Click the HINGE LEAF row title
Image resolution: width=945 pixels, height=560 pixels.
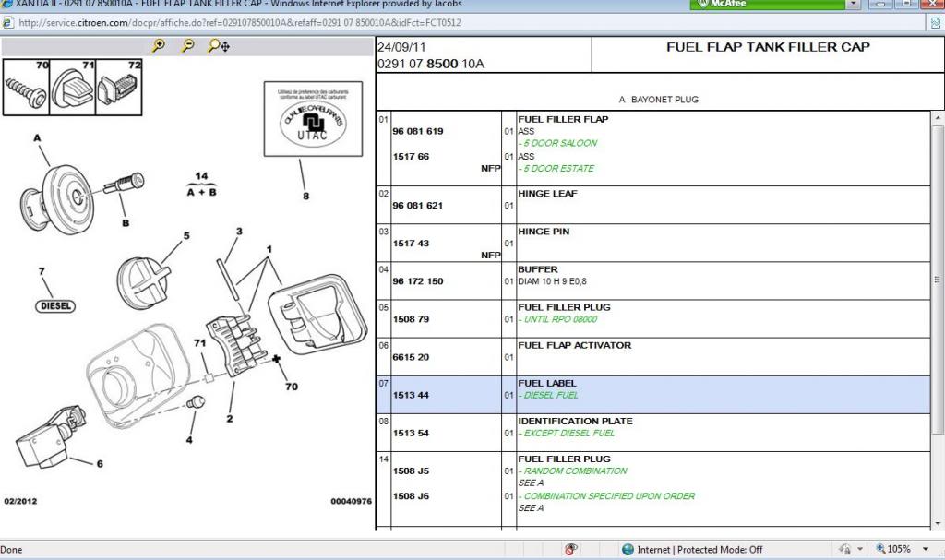[x=547, y=193]
